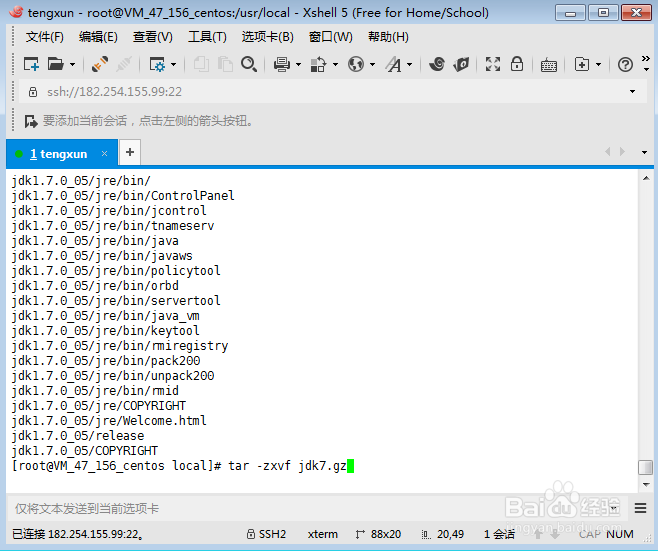Click the terminal scrollbar thumb
The width and height of the screenshot is (658, 551).
645,467
